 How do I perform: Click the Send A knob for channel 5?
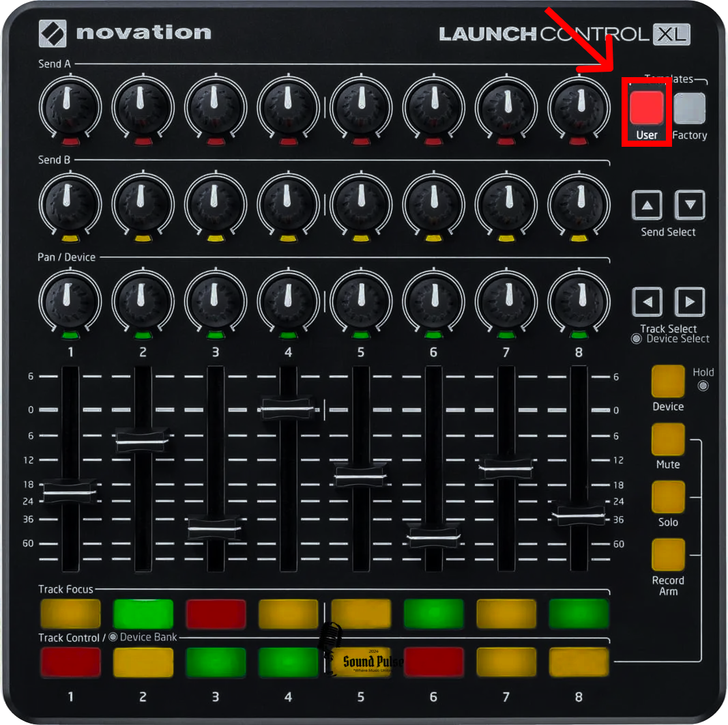pyautogui.click(x=361, y=107)
